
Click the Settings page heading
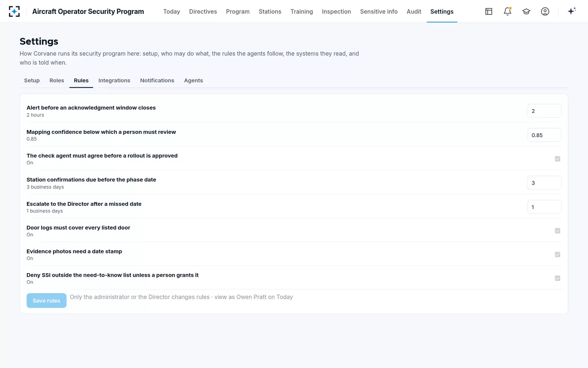(39, 41)
